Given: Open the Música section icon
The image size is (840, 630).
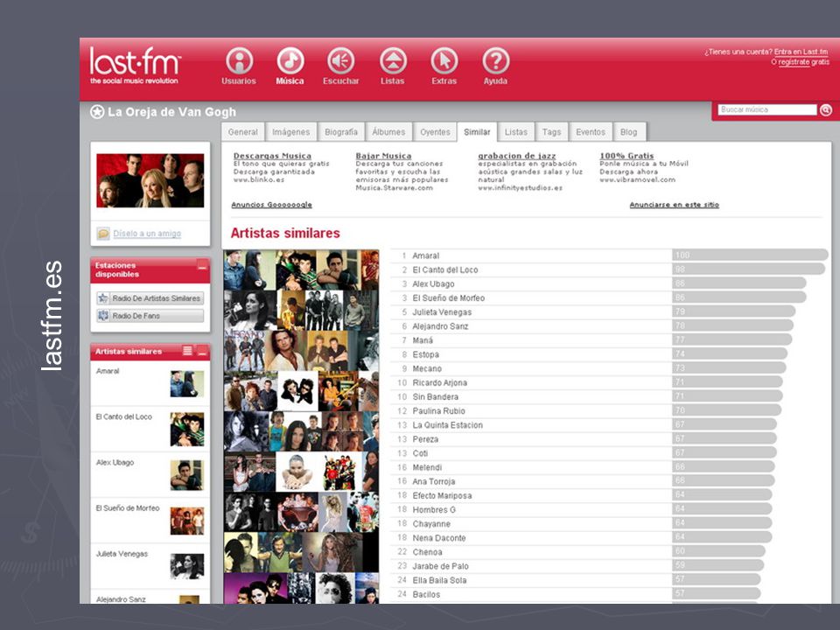Looking at the screenshot, I should [290, 61].
